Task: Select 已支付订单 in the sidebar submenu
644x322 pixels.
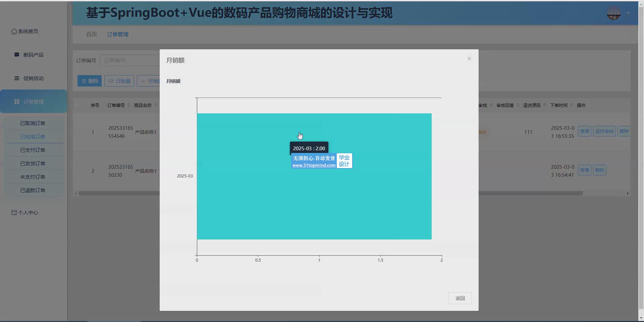Action: pyautogui.click(x=33, y=150)
